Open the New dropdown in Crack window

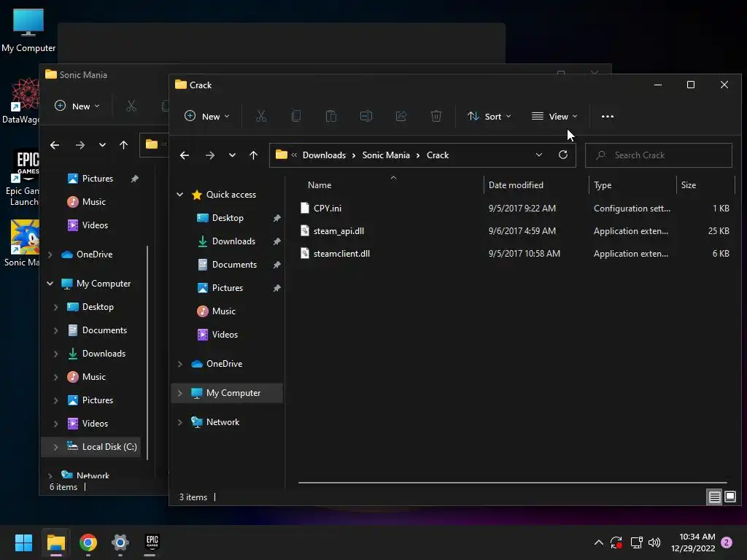(206, 116)
